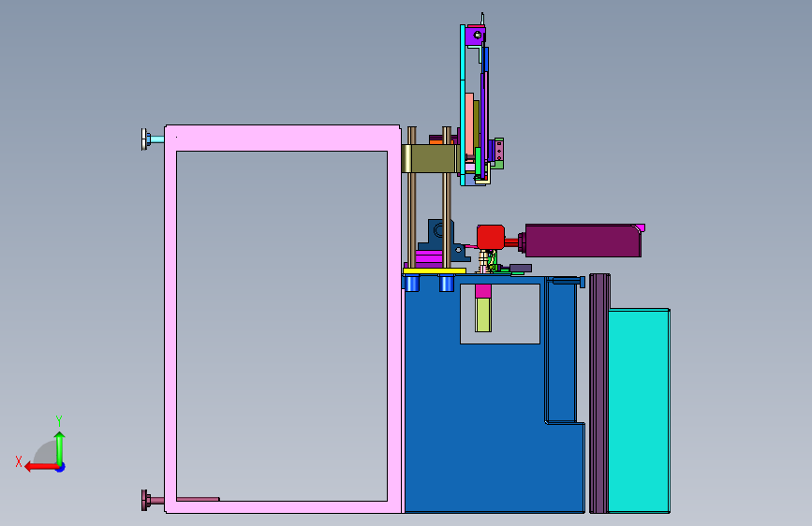
Task: Select the violet block atop the vertical assembly
Action: click(474, 37)
